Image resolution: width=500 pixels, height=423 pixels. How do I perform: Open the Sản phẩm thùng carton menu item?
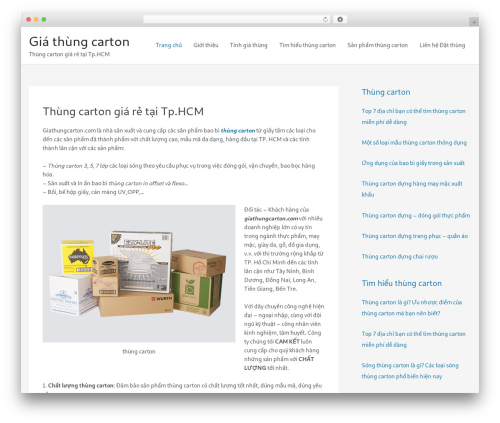(377, 45)
